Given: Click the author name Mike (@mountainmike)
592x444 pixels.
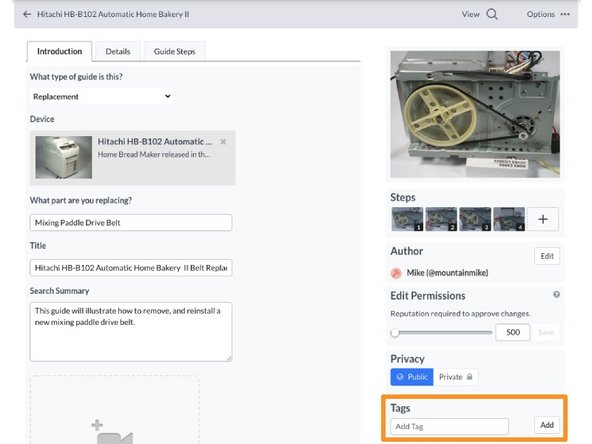Looking at the screenshot, I should (447, 273).
